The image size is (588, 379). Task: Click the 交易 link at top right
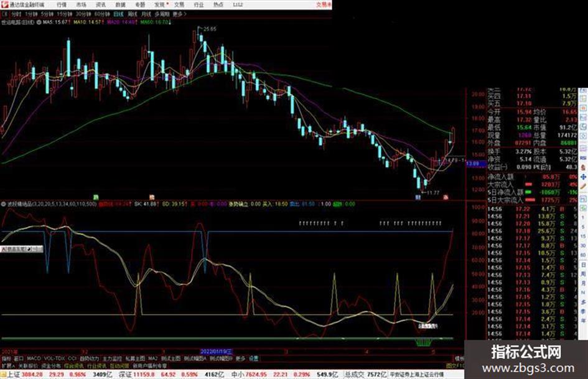point(323,5)
